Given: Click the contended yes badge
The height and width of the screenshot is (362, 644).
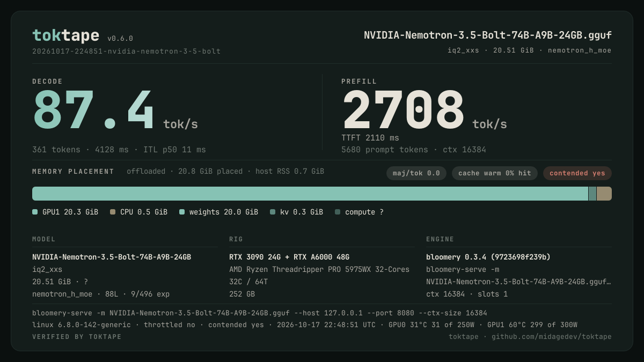Looking at the screenshot, I should coord(577,173).
